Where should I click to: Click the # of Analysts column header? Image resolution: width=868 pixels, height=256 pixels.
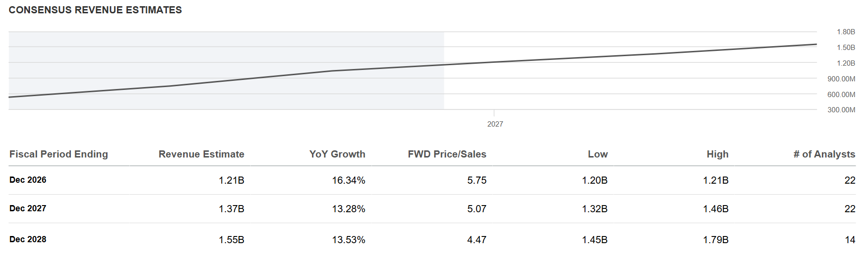(x=824, y=154)
